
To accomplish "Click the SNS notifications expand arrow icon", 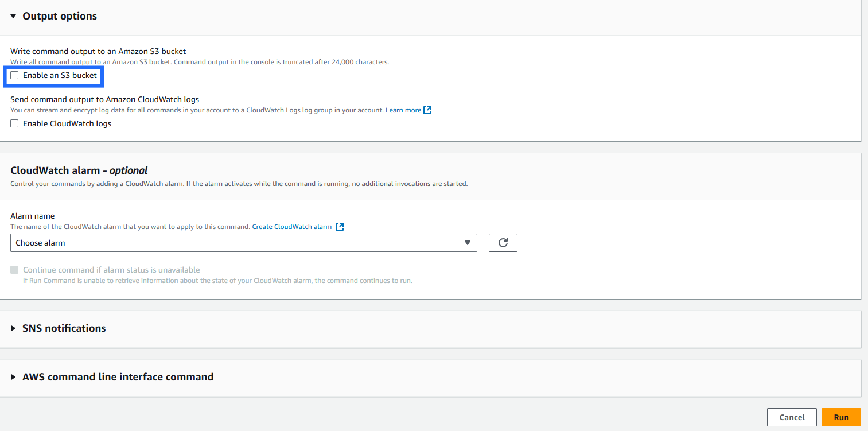I will (13, 328).
